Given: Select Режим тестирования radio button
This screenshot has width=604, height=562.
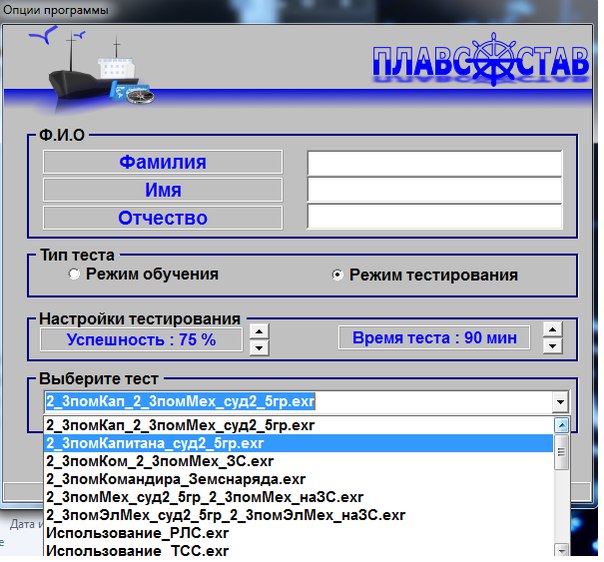Looking at the screenshot, I should click(x=338, y=275).
